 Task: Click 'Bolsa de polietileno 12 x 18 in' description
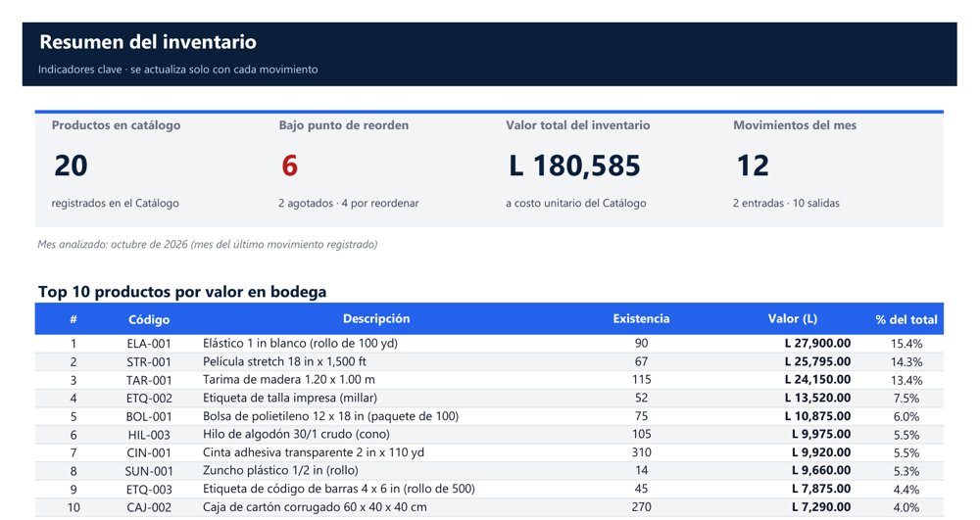tap(330, 416)
